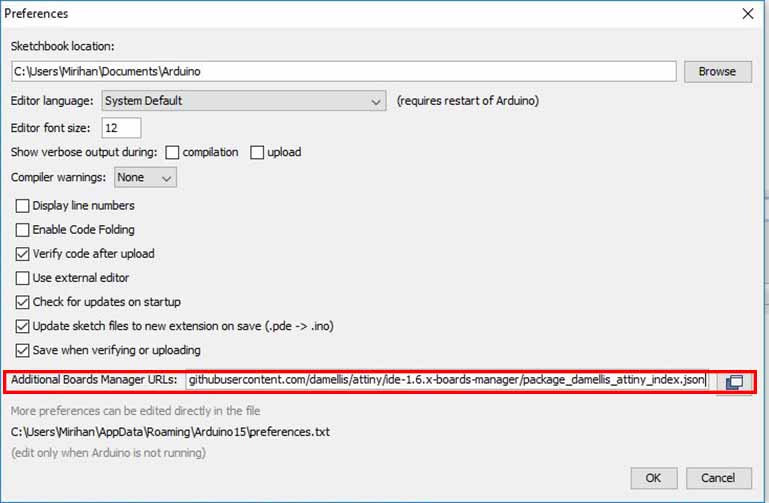
Task: Click the 'Additional Boards Manager URLs:' label
Action: [94, 380]
